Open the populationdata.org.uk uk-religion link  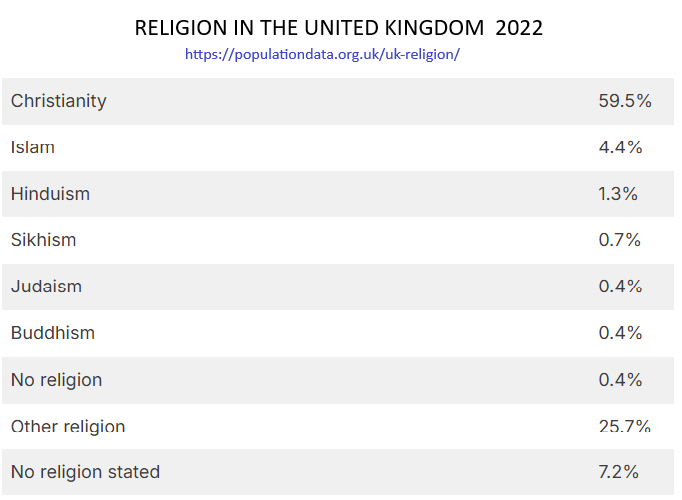coord(322,54)
